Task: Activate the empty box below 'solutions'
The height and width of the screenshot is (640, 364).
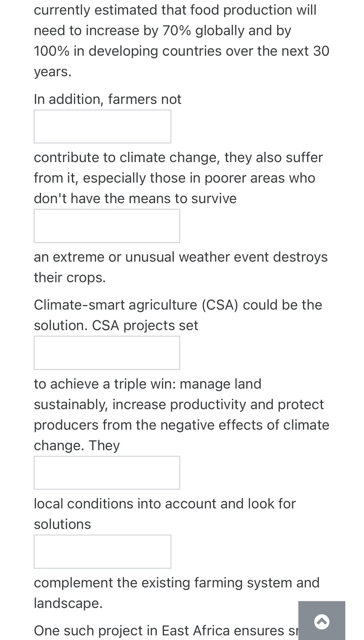Action: coord(102,551)
